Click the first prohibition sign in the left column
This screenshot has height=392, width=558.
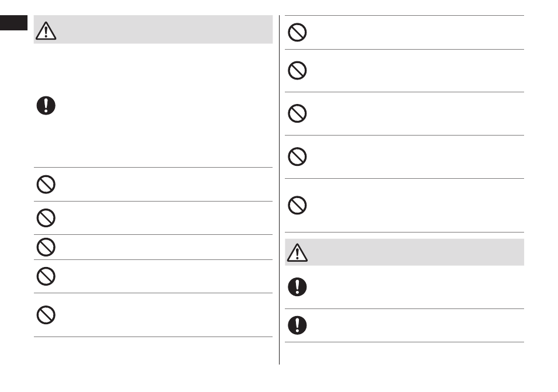click(46, 185)
